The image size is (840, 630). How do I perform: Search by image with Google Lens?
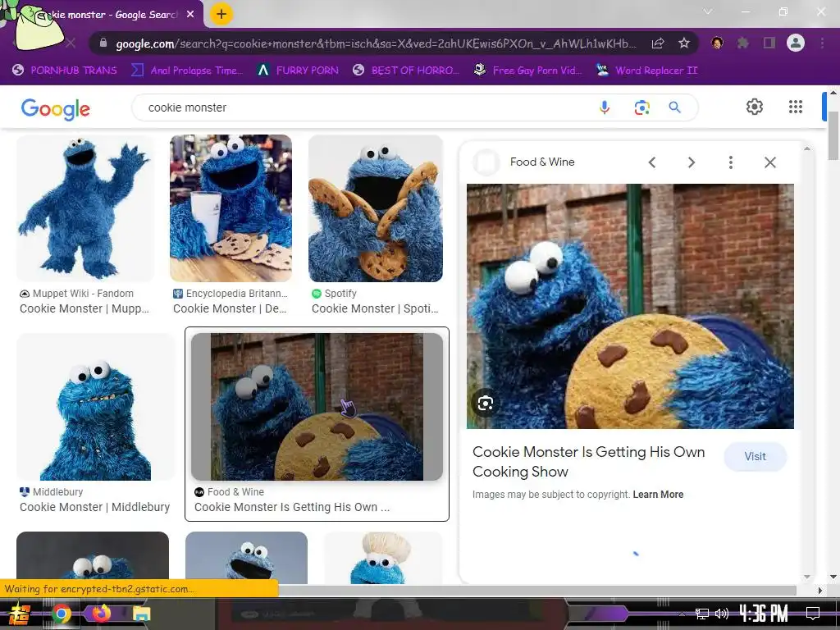641,107
